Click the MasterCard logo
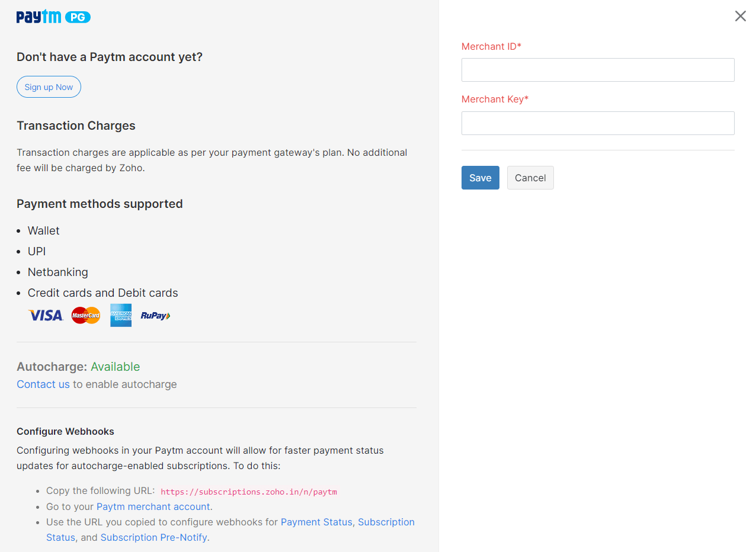The height and width of the screenshot is (552, 756). point(86,316)
